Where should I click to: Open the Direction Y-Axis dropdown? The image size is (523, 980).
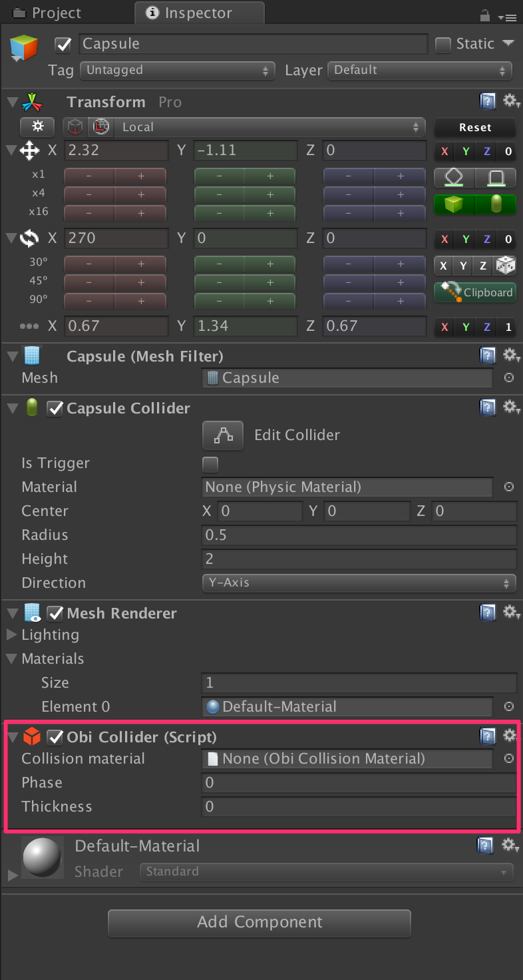pos(359,583)
